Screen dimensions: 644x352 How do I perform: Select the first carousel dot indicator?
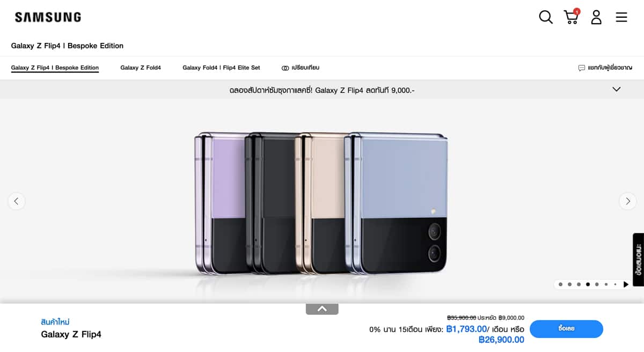click(560, 284)
